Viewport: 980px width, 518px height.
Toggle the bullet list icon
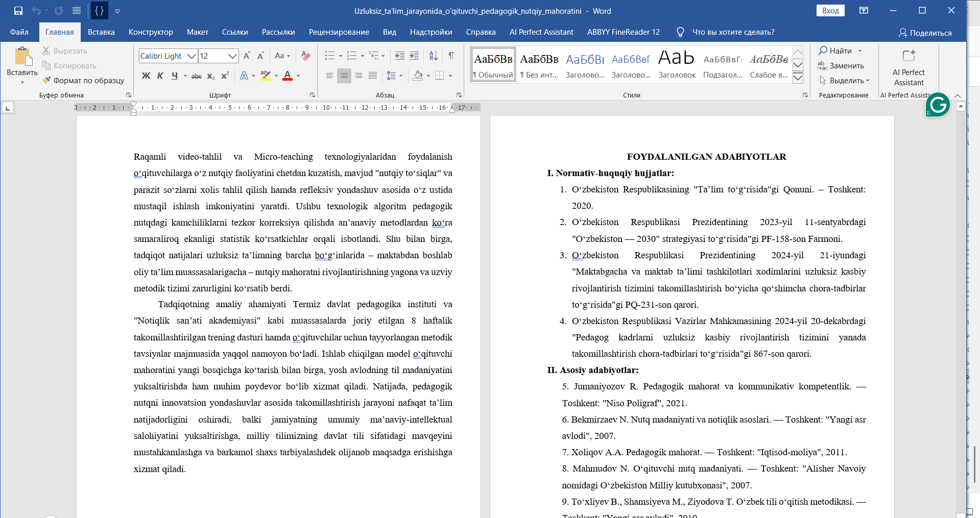pos(330,56)
